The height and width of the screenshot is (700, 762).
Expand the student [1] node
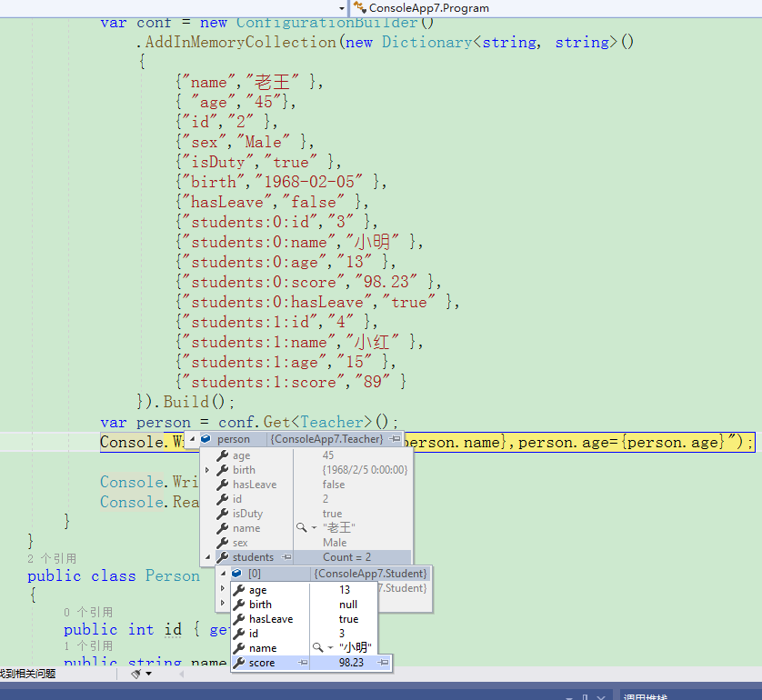[x=222, y=588]
